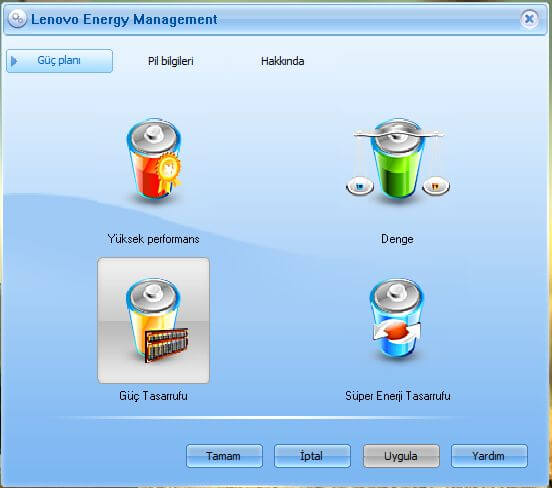Image resolution: width=552 pixels, height=488 pixels.
Task: Click the blue arrow on Güç planı tab
Action: [x=14, y=61]
